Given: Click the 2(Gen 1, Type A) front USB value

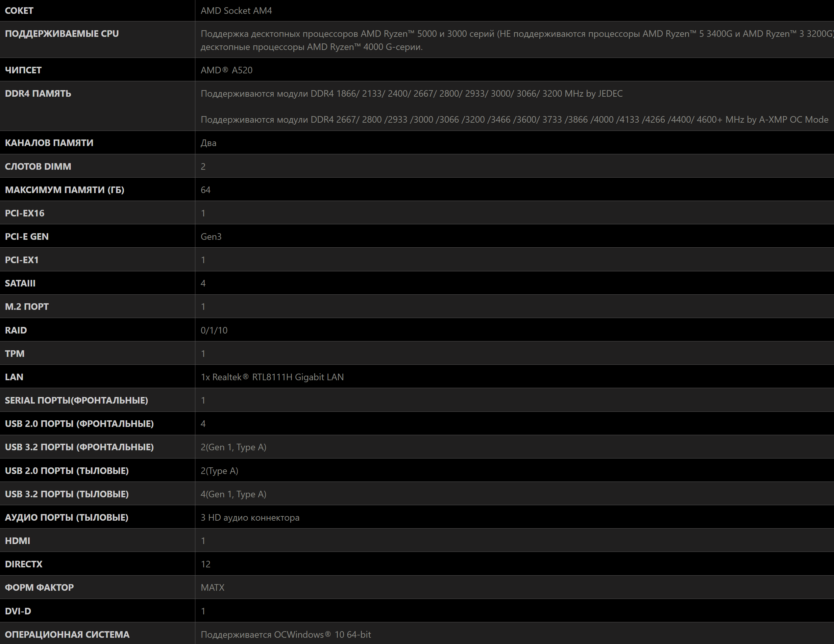Looking at the screenshot, I should [x=233, y=447].
